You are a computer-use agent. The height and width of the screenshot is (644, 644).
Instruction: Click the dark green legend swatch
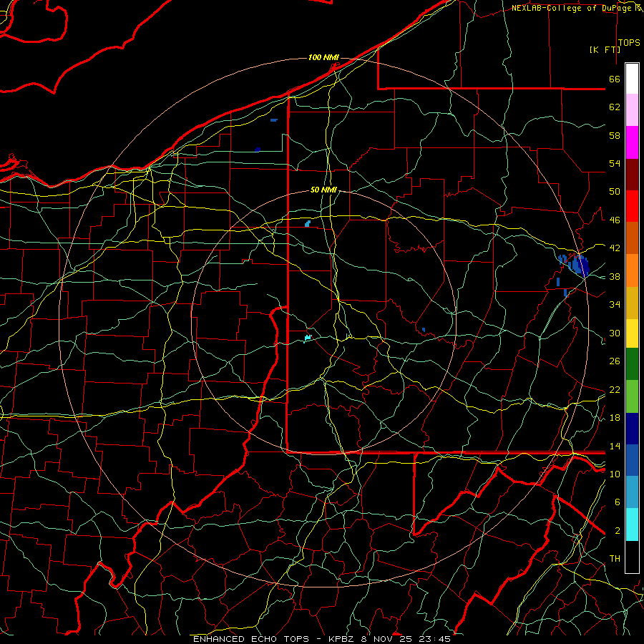pyautogui.click(x=632, y=364)
